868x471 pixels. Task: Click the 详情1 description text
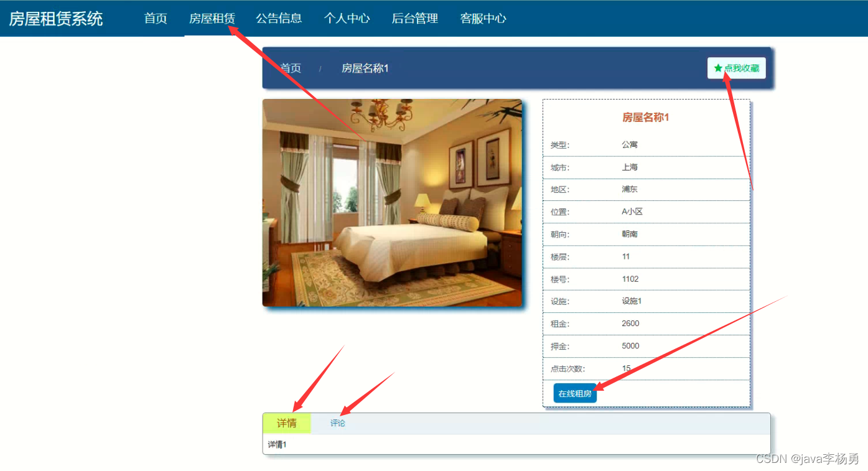click(x=278, y=444)
